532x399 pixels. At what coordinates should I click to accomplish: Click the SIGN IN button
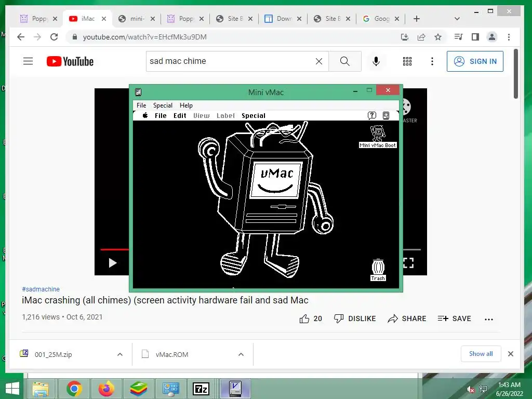[x=475, y=61]
